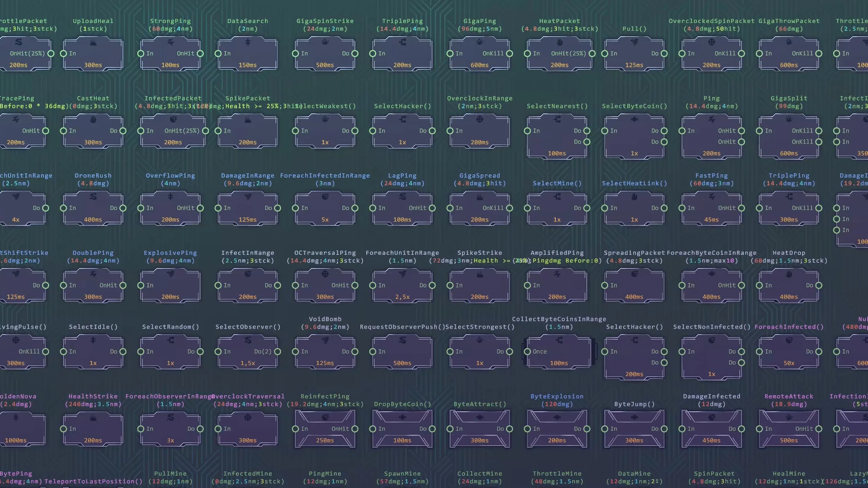Click the second Do port of SelectNearest
868x488 pixels.
tap(587, 142)
